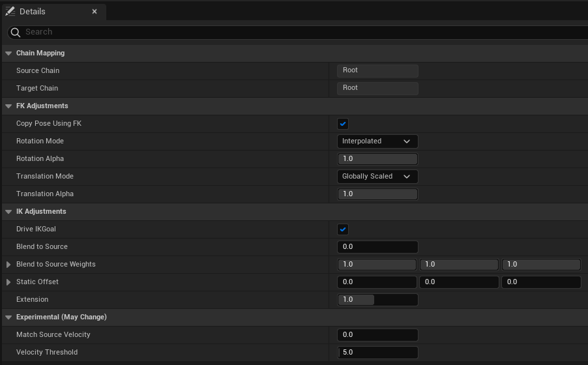The height and width of the screenshot is (365, 588).
Task: Expand the Blend to Source Weights row
Action: (x=8, y=265)
